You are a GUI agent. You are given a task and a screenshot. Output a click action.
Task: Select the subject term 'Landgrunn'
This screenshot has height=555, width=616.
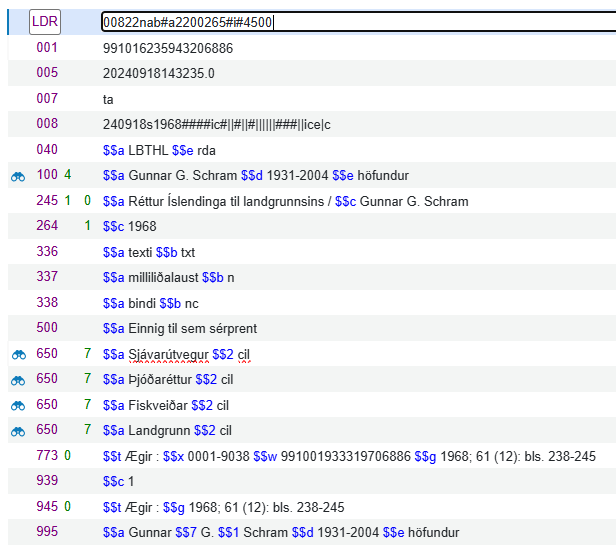(160, 430)
